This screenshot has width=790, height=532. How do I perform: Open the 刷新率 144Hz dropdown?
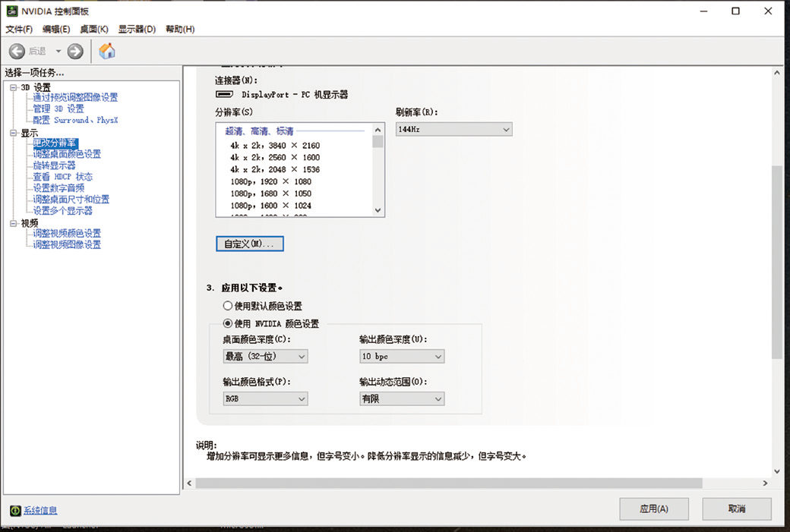point(454,129)
